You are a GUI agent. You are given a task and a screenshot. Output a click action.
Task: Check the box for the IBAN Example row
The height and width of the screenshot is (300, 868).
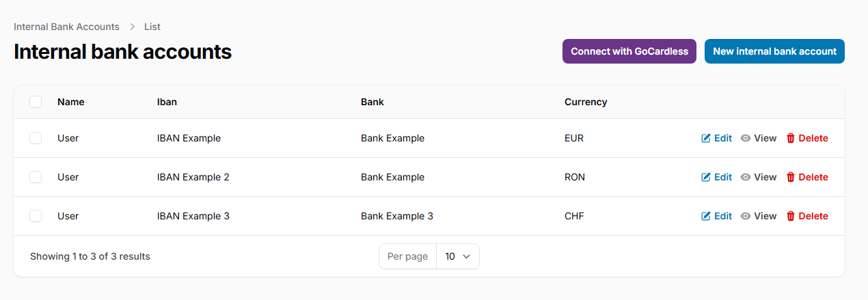(36, 138)
